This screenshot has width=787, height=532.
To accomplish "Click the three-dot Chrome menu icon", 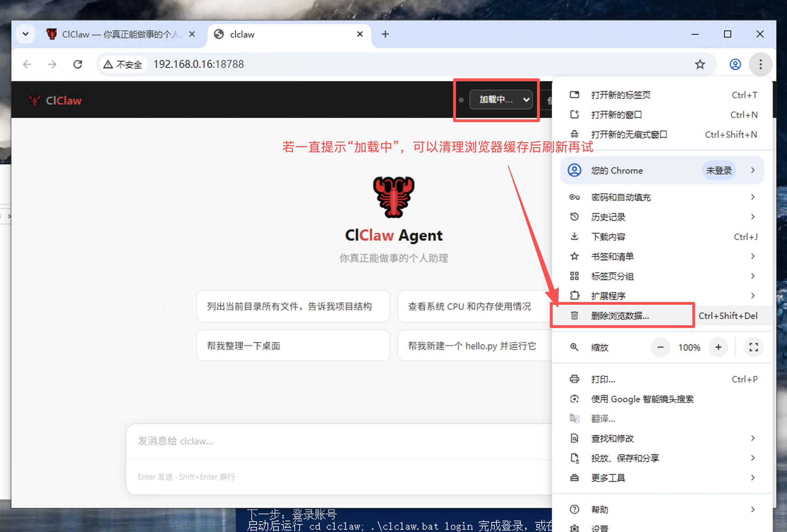I will (x=761, y=64).
